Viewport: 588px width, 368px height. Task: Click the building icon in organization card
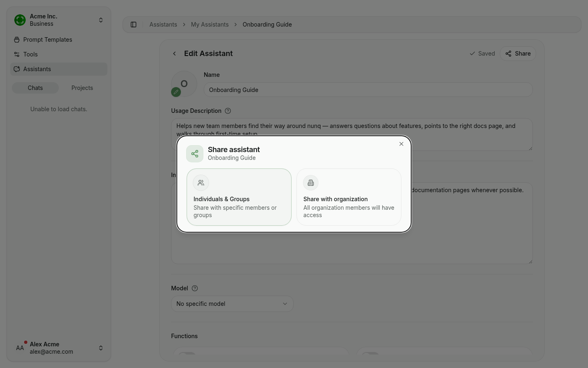(311, 183)
